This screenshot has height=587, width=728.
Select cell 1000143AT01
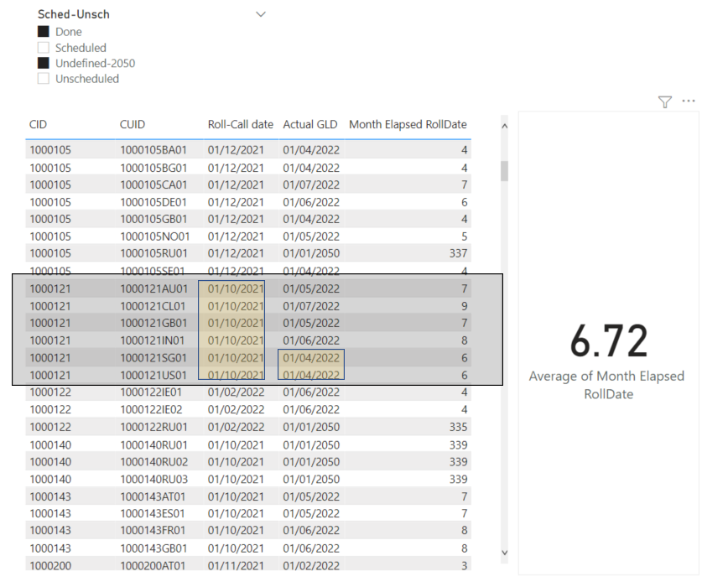(x=153, y=496)
